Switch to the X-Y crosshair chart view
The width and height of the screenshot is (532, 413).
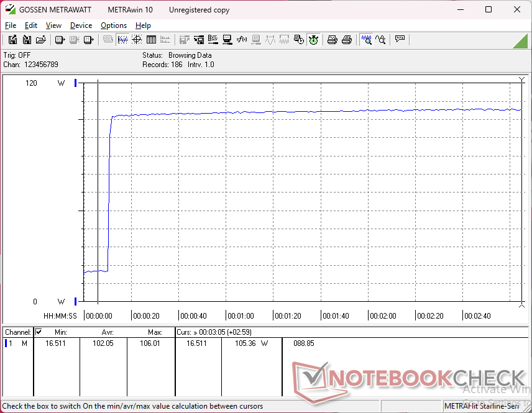[137, 40]
